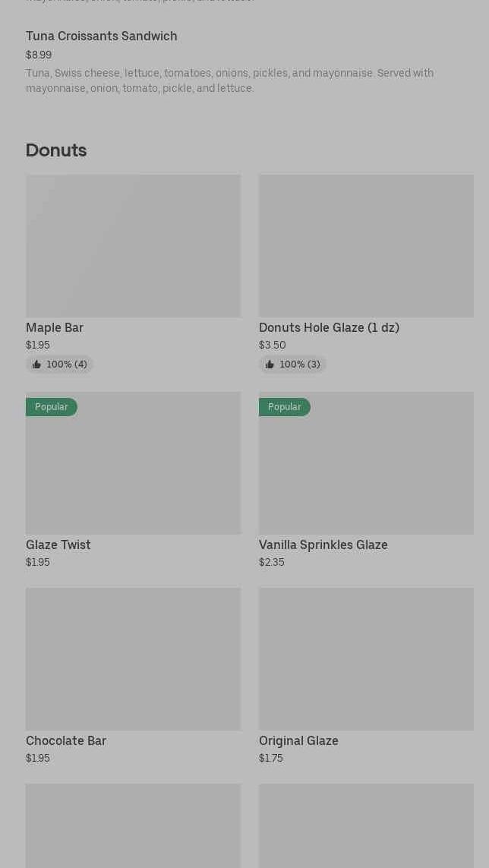Image resolution: width=489 pixels, height=868 pixels.
Task: Click the thumbs-up icon under Maple Bar
Action: [x=36, y=365]
